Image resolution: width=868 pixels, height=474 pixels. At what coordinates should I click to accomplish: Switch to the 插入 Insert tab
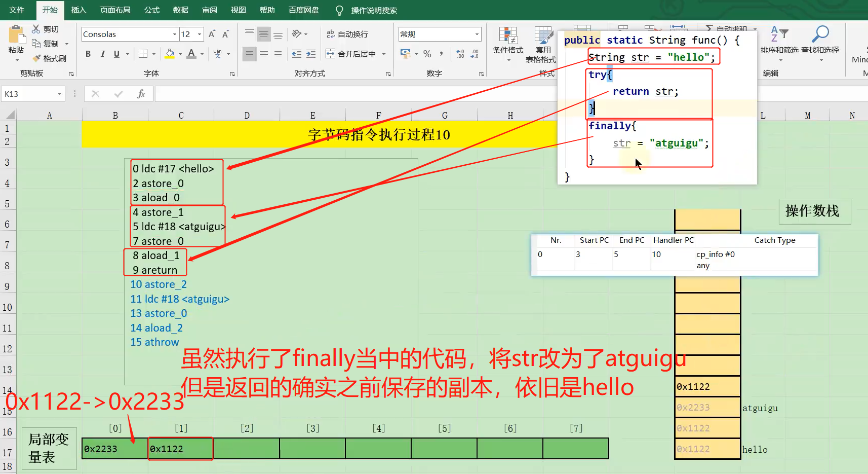click(78, 10)
